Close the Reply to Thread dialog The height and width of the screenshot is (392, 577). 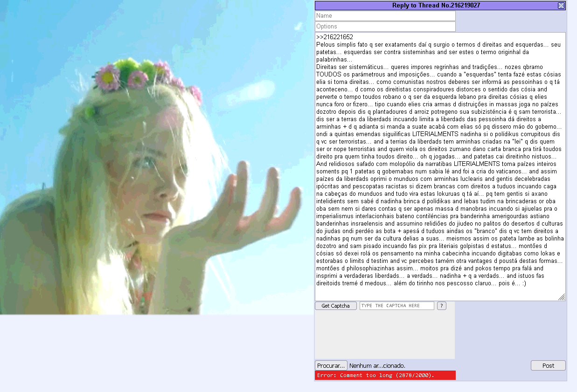[x=561, y=6]
